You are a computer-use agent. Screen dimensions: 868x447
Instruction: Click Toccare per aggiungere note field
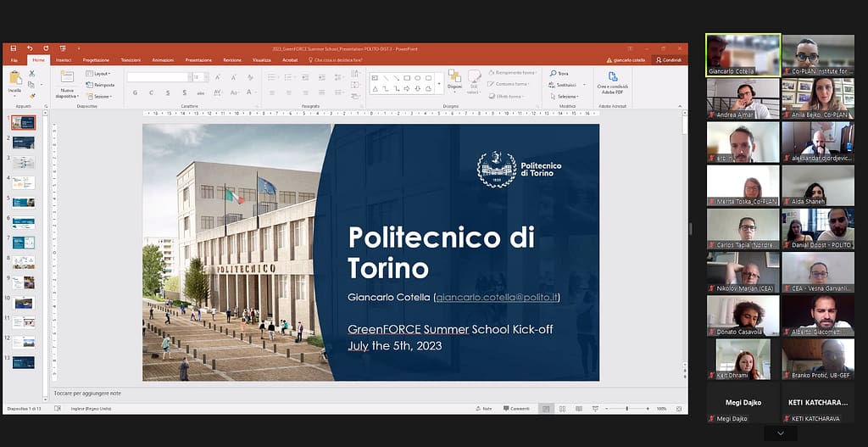click(x=87, y=394)
